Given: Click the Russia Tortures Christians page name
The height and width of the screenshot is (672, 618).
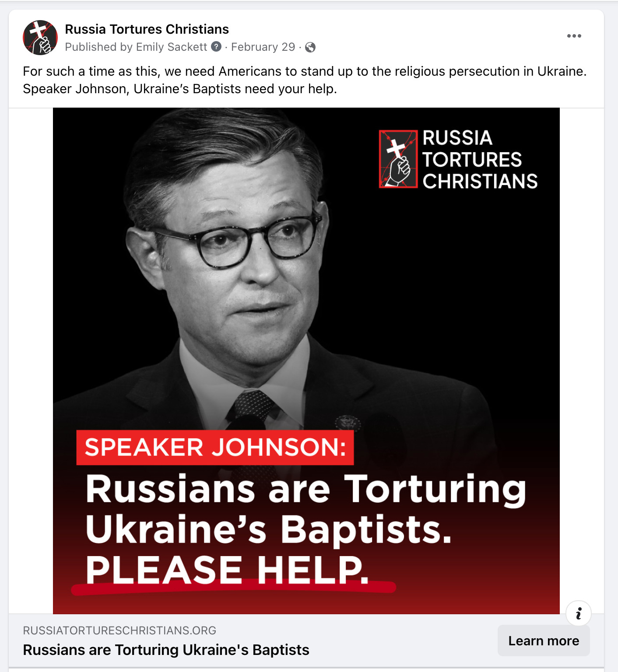Looking at the screenshot, I should (147, 29).
